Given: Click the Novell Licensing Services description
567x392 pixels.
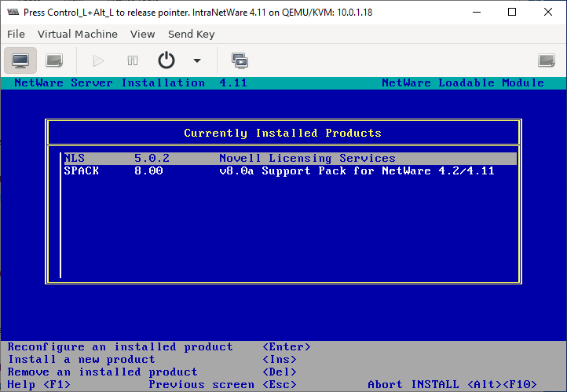Looking at the screenshot, I should (x=307, y=159).
